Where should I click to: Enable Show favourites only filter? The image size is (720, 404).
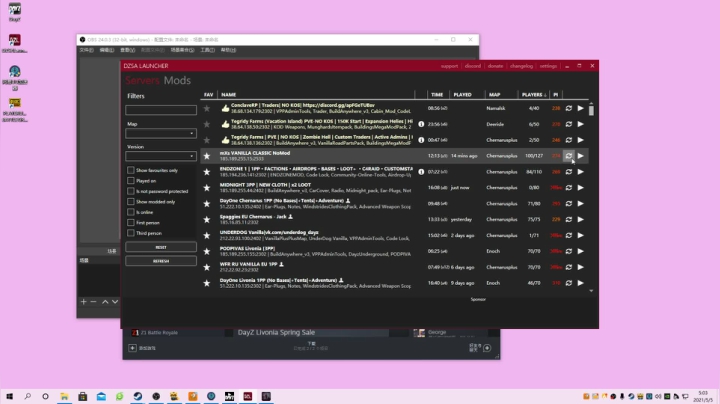pos(131,170)
